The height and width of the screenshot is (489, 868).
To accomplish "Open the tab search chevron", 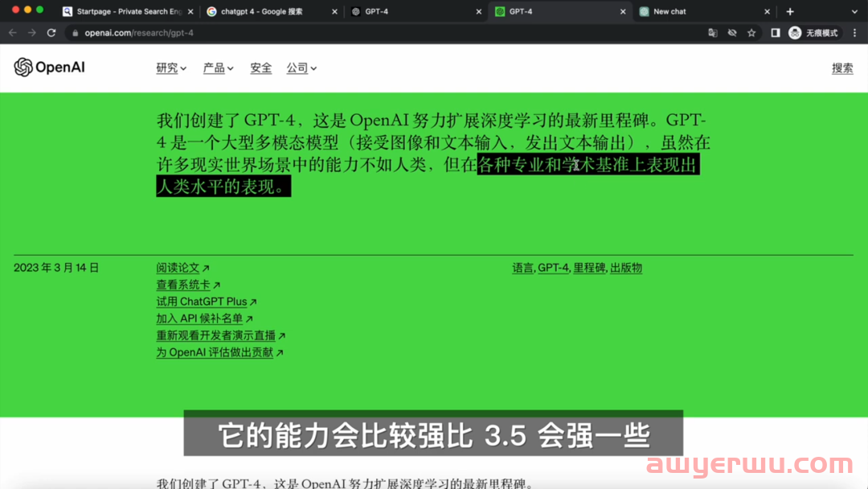I will pyautogui.click(x=854, y=11).
